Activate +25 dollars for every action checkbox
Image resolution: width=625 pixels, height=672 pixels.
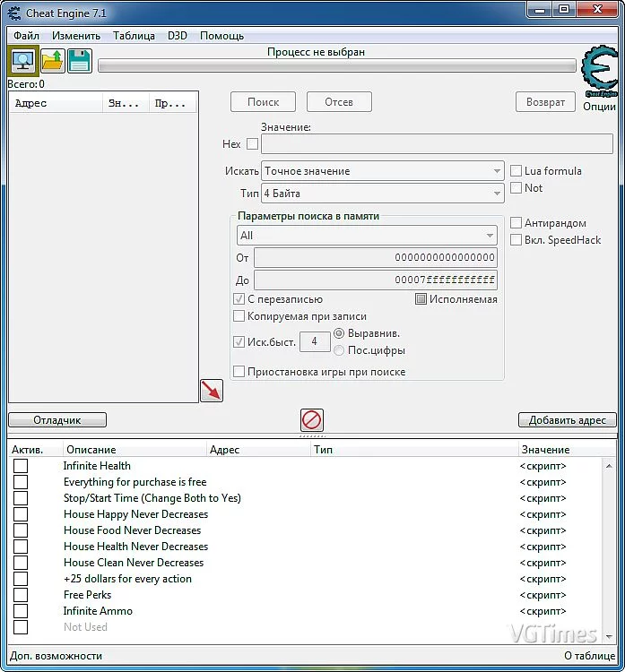pos(21,579)
